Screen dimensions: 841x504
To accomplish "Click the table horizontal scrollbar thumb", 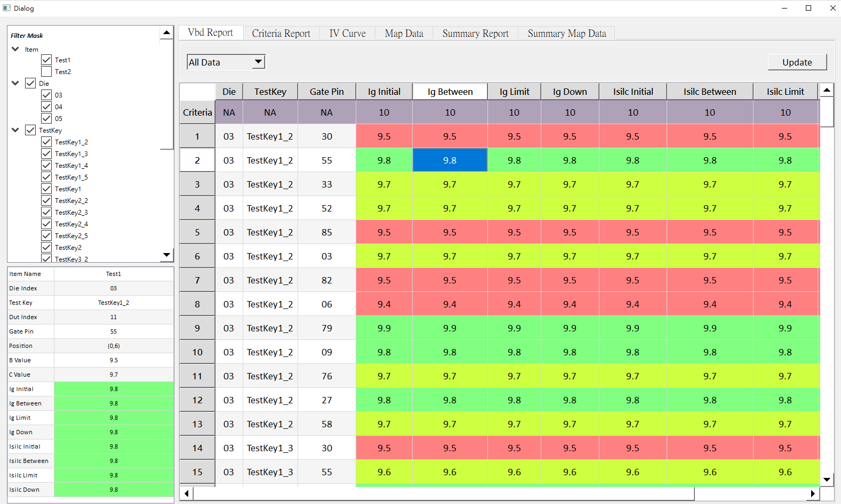I will 444,493.
